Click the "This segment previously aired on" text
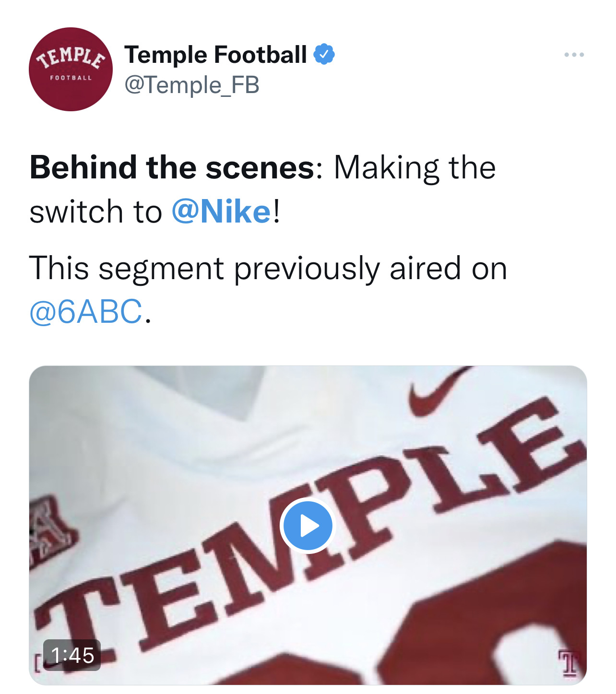The width and height of the screenshot is (616, 694). pyautogui.click(x=268, y=268)
